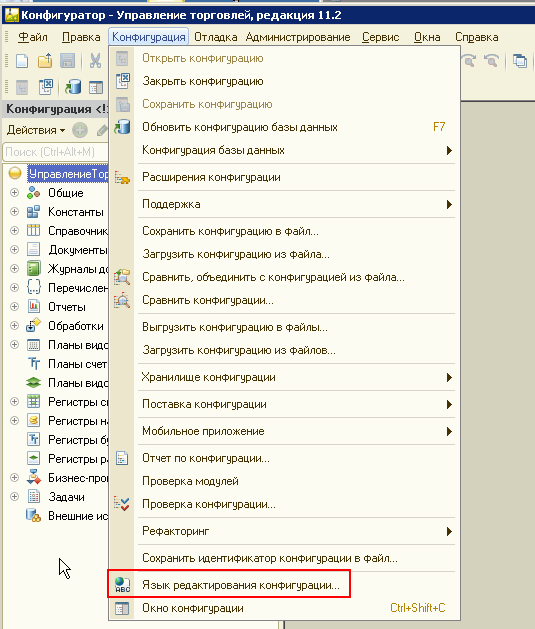535x629 pixels.
Task: Click the windows cascade icon at toolbar right
Action: point(520,61)
